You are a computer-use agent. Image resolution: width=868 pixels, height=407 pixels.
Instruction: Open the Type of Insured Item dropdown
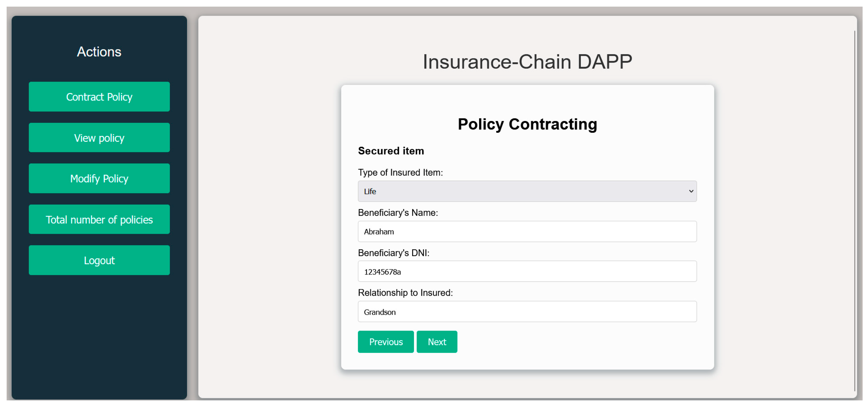coord(527,191)
